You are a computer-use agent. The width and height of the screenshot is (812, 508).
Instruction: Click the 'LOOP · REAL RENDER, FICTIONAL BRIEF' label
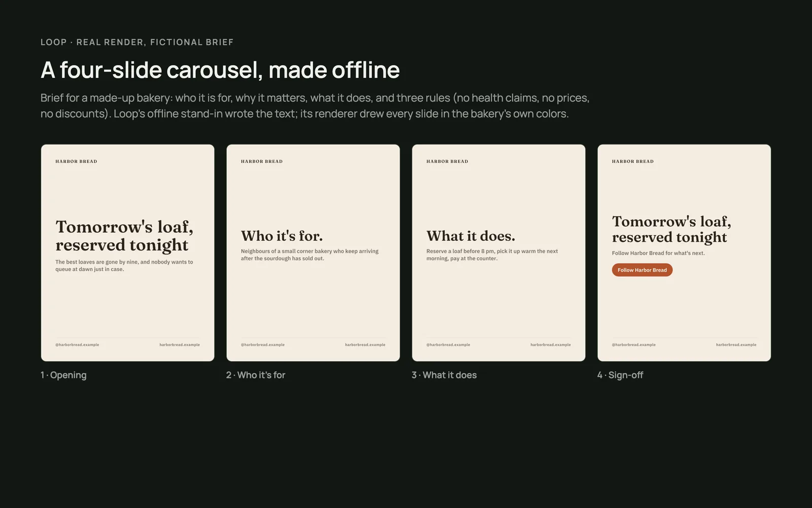coord(137,42)
